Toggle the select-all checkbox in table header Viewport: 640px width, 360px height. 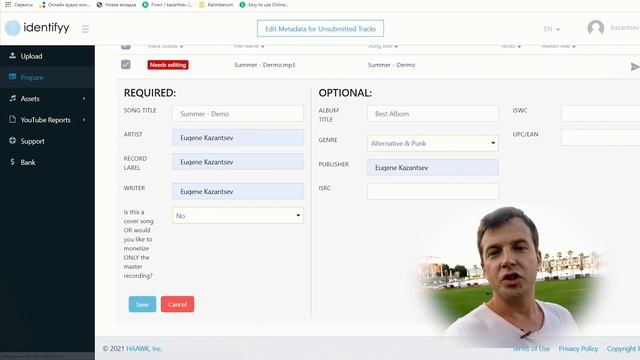(126, 46)
